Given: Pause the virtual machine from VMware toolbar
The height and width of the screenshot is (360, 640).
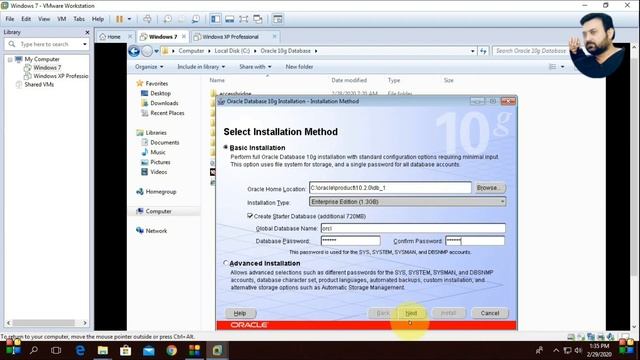Looking at the screenshot, I should pos(120,19).
